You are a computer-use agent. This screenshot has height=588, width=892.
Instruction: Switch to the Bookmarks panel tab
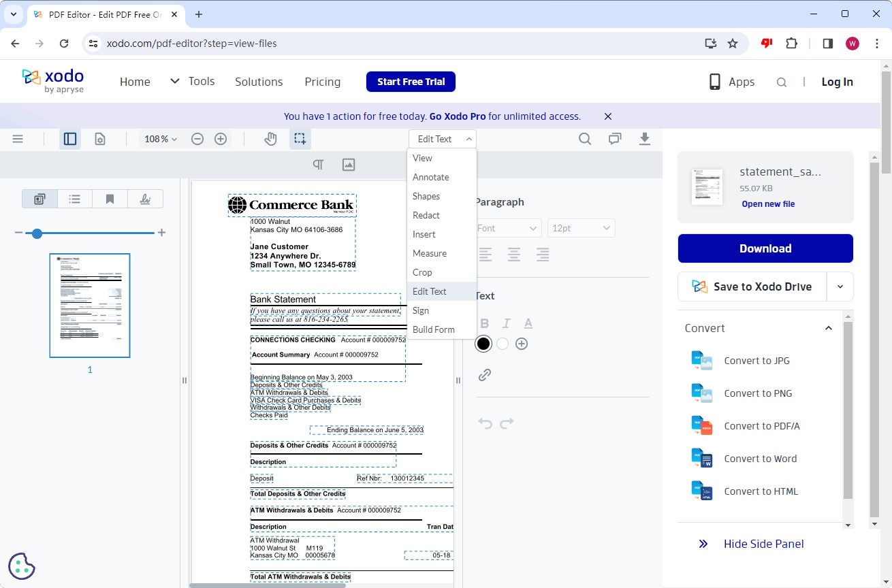(110, 199)
